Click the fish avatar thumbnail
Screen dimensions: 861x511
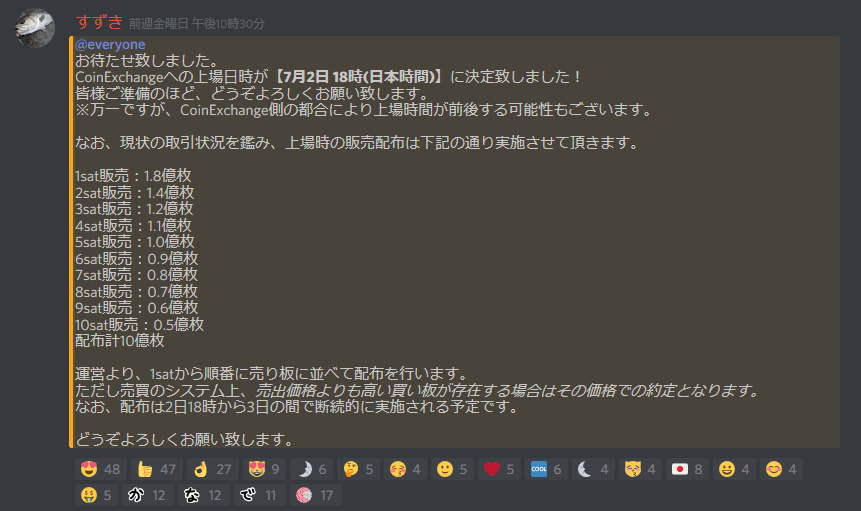(35, 27)
